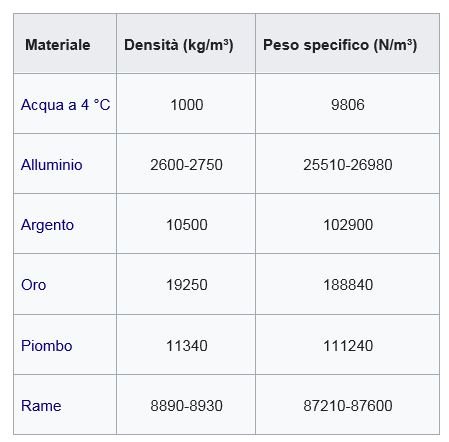449x442 pixels.
Task: Click the 11340 lead density value
Action: [187, 346]
